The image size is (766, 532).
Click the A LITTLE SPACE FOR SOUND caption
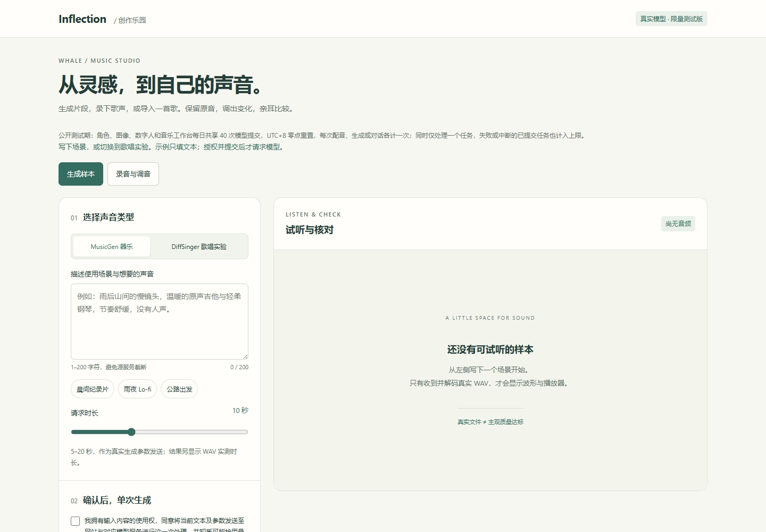pyautogui.click(x=490, y=318)
